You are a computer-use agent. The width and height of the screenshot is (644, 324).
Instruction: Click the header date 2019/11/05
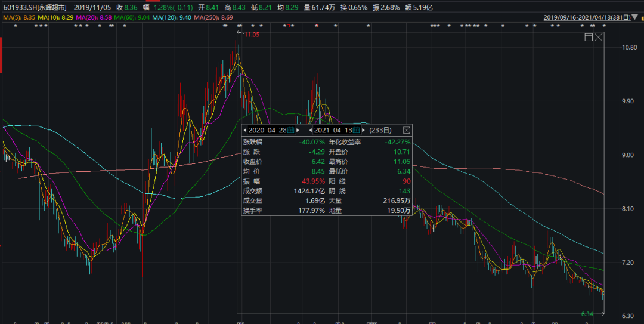pos(92,7)
